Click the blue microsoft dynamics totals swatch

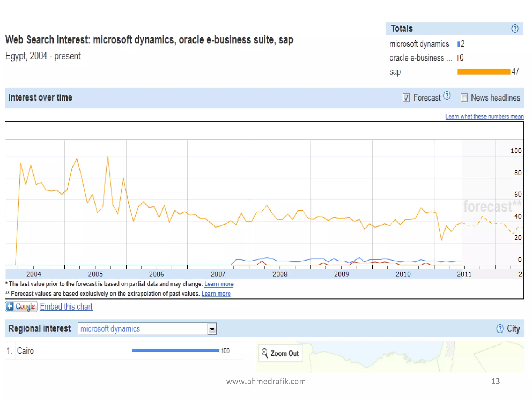458,44
